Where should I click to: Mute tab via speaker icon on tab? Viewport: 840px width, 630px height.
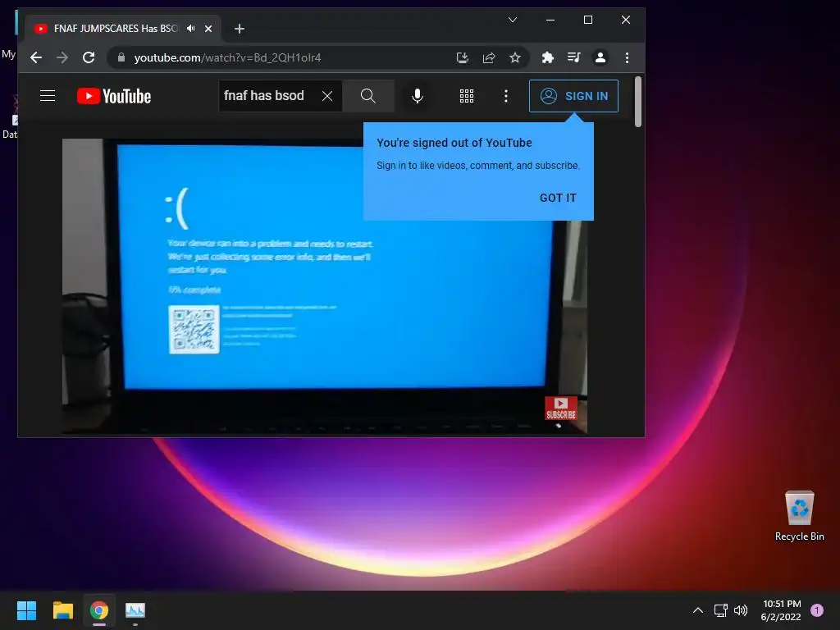[190, 29]
